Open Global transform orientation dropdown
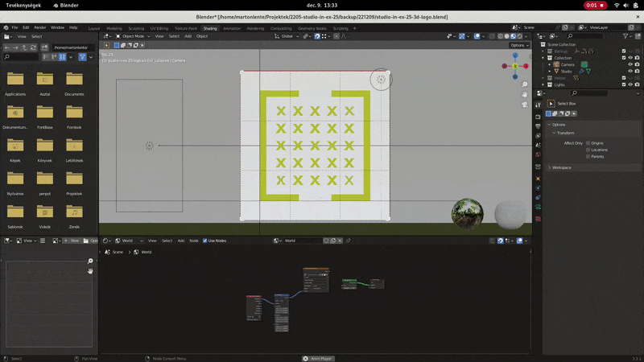The image size is (644, 362). click(x=287, y=36)
